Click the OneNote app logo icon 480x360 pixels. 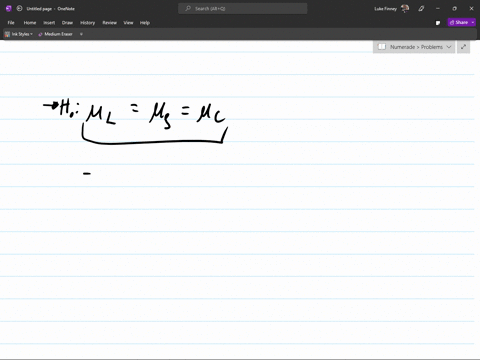[x=9, y=9]
